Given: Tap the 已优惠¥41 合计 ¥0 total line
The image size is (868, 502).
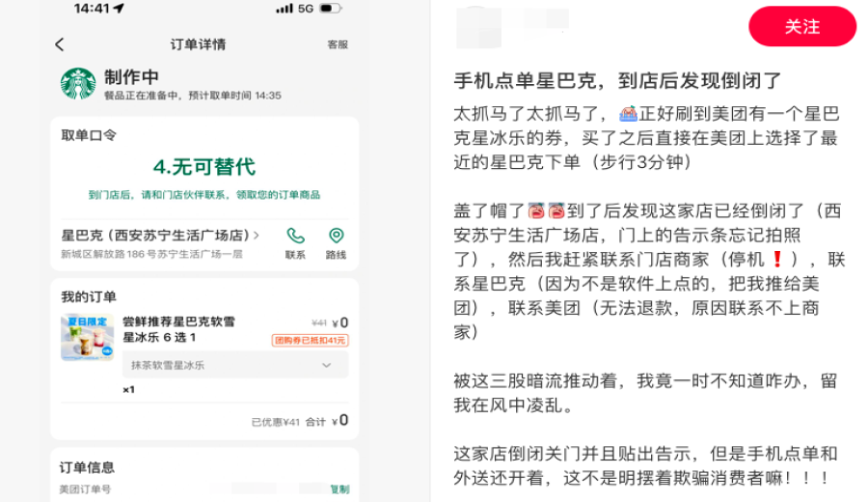Looking at the screenshot, I should click(300, 421).
